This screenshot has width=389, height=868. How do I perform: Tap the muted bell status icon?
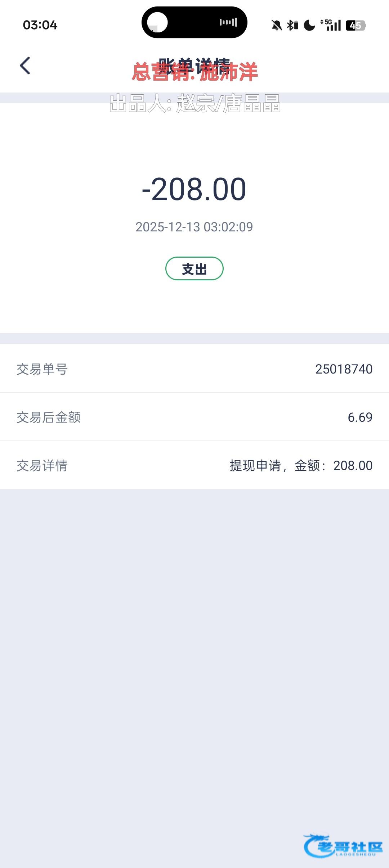point(277,25)
